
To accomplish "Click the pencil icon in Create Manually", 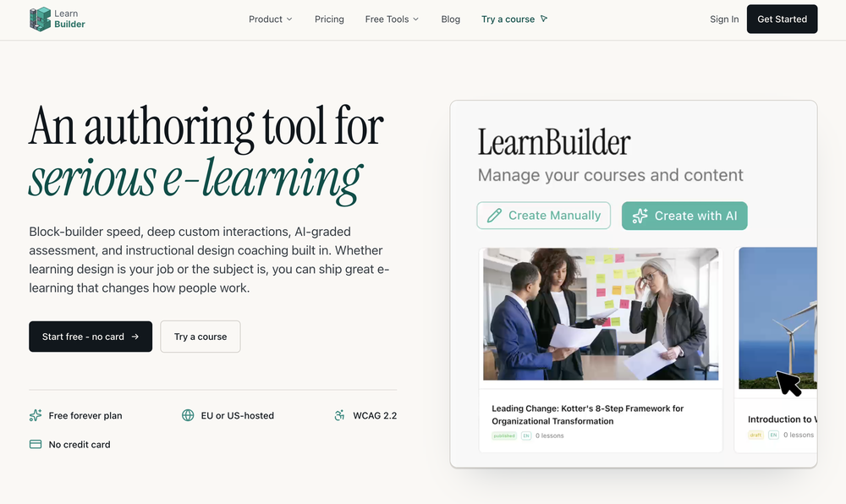I will click(494, 216).
